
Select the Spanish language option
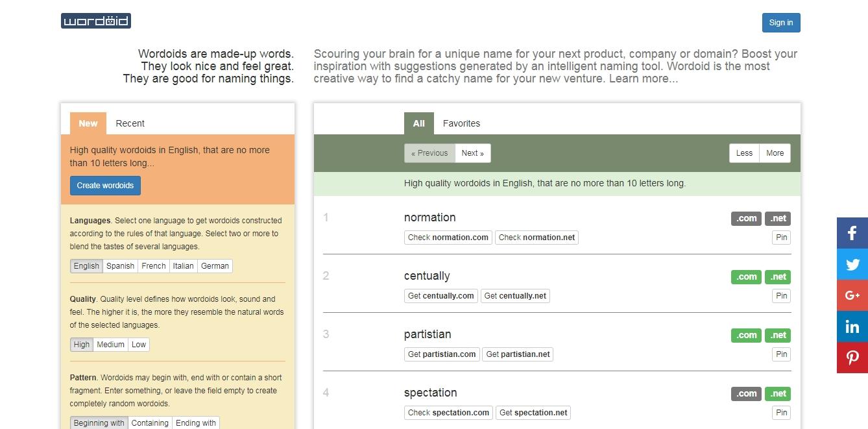coord(120,266)
